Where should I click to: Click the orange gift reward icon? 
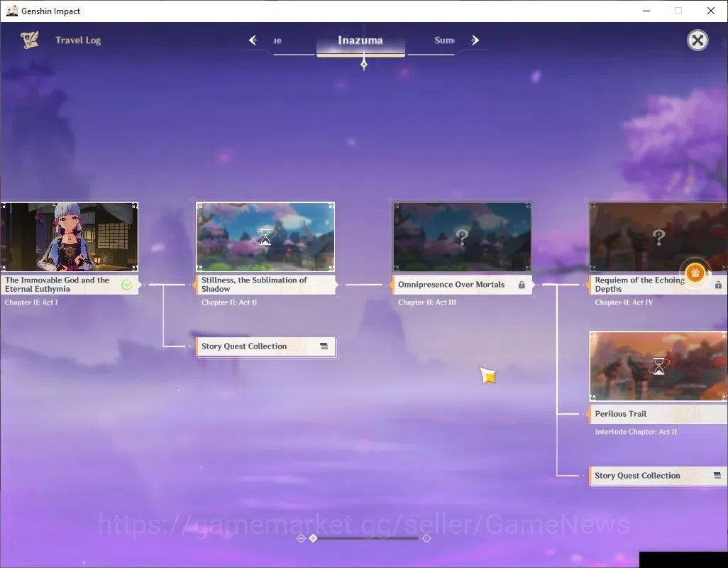(695, 273)
